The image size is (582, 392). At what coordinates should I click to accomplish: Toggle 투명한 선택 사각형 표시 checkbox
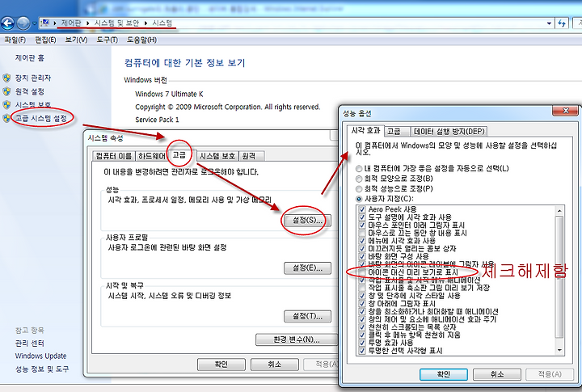(x=362, y=351)
